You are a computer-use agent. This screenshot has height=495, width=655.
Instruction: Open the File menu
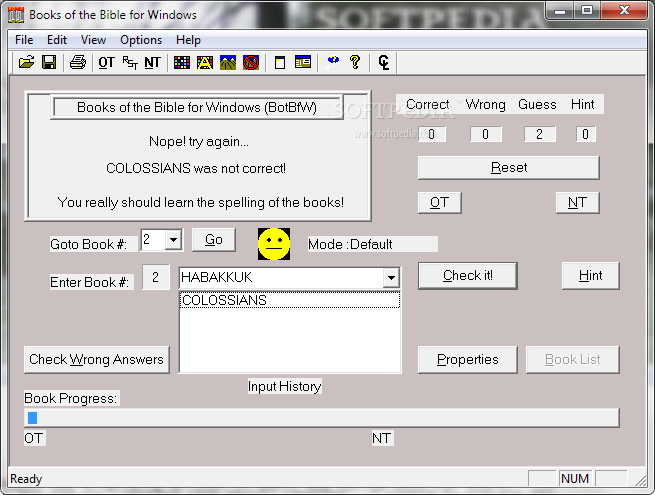[24, 40]
